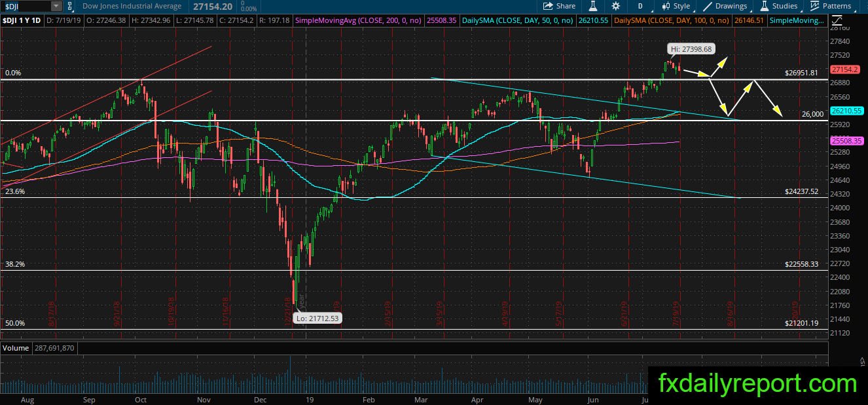Click the $21201.19 Fibonacci level label

pyautogui.click(x=801, y=323)
